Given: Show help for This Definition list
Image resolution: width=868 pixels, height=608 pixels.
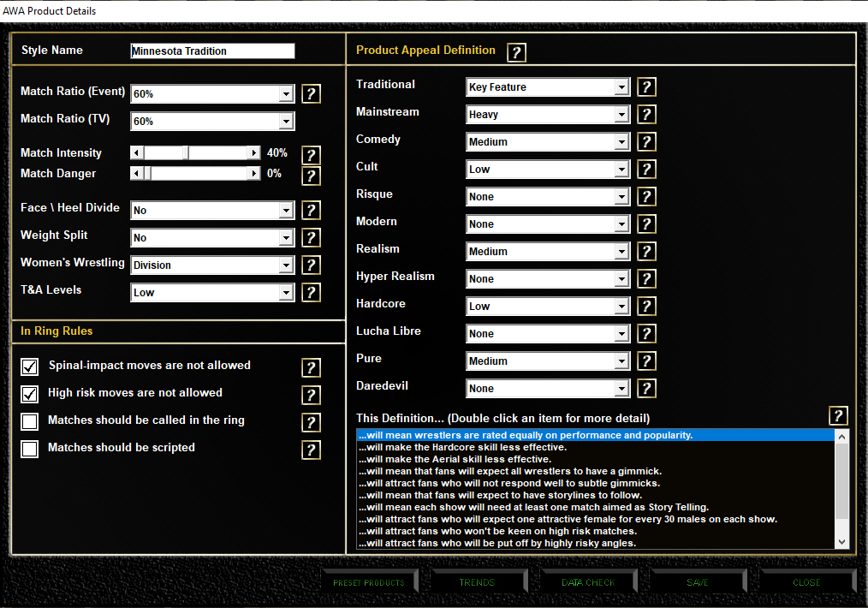Looking at the screenshot, I should coord(839,416).
